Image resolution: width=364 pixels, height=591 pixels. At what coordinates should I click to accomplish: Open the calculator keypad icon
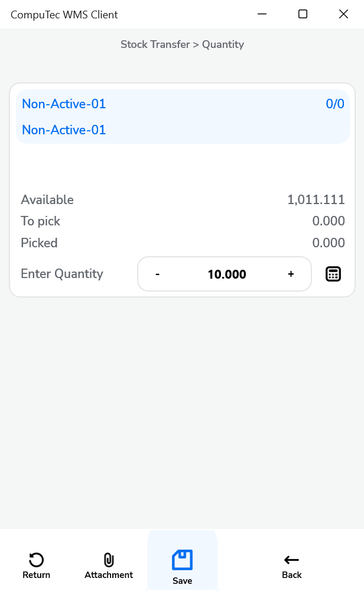[333, 274]
